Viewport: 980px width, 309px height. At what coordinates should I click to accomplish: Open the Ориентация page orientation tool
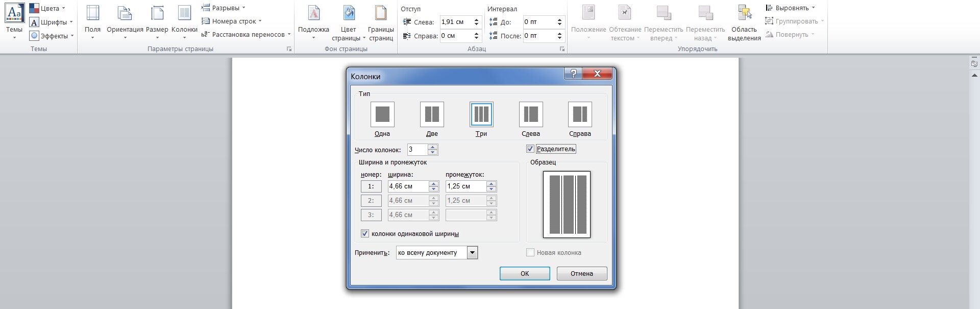(125, 20)
